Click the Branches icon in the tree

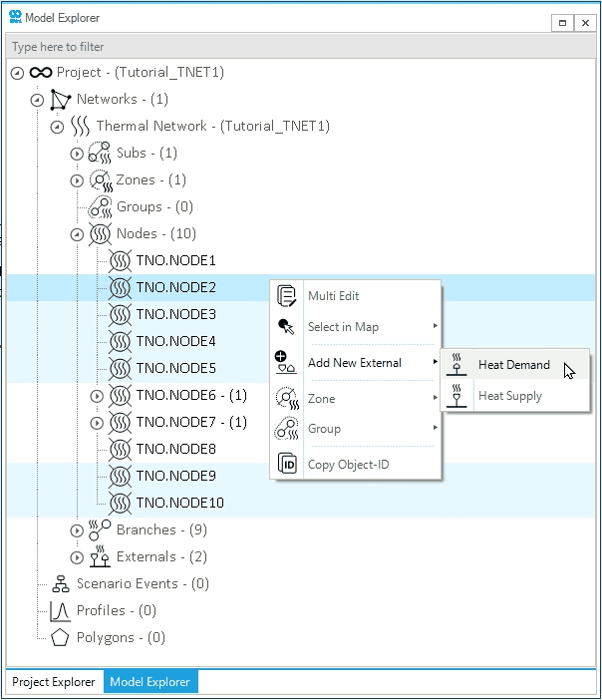(x=100, y=530)
